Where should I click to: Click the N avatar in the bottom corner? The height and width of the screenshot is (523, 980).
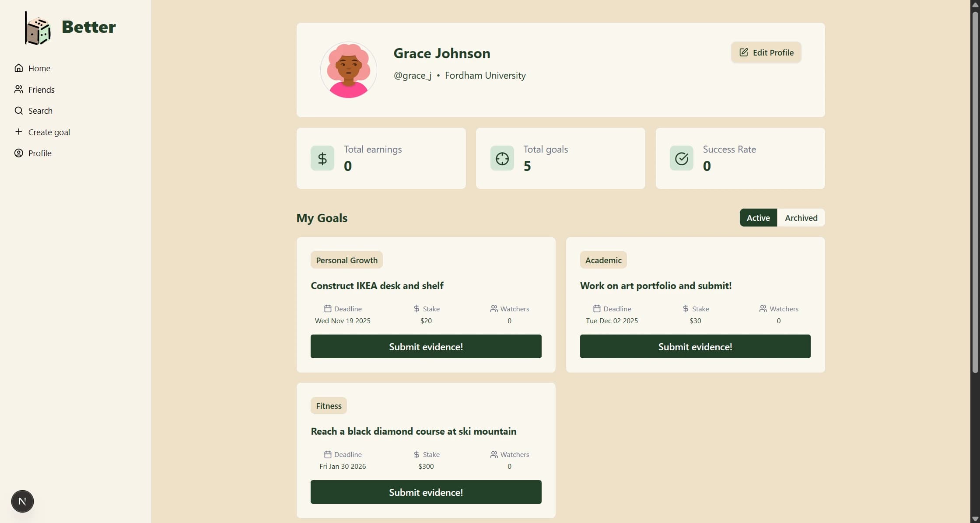click(x=22, y=501)
